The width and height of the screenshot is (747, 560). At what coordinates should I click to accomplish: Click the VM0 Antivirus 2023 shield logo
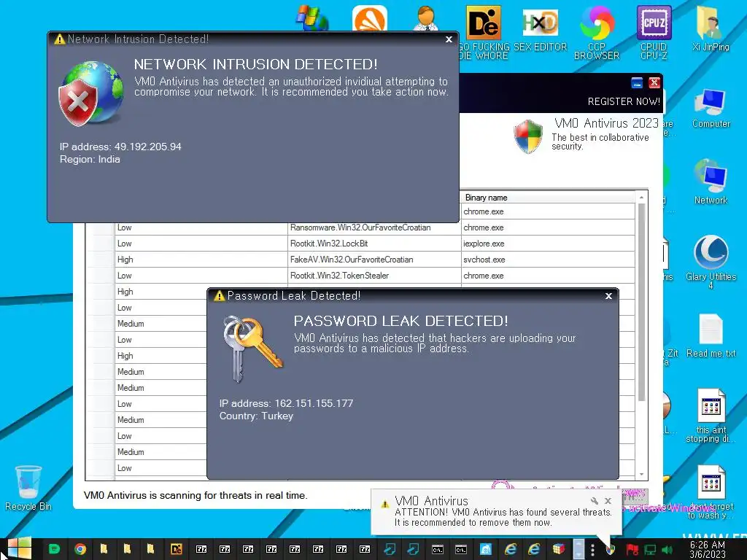coord(528,136)
